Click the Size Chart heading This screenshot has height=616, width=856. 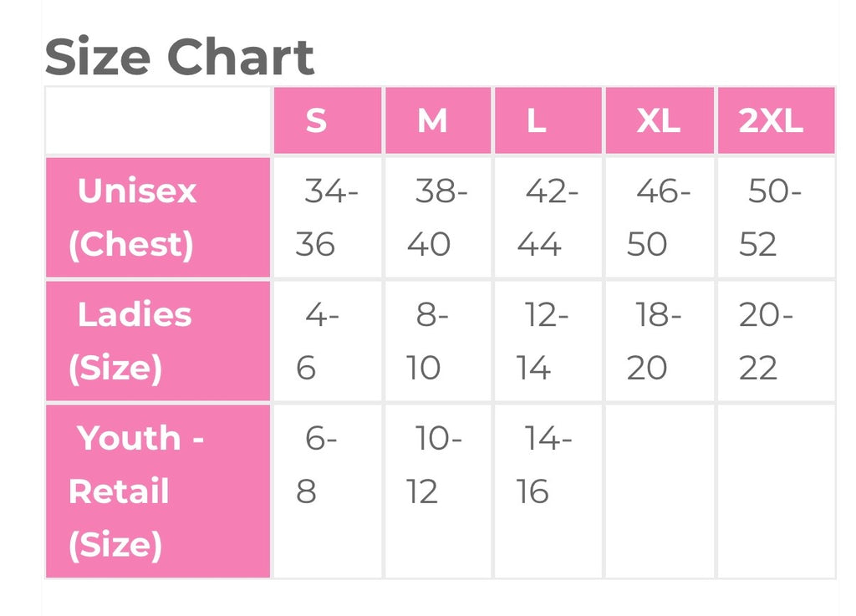click(179, 57)
